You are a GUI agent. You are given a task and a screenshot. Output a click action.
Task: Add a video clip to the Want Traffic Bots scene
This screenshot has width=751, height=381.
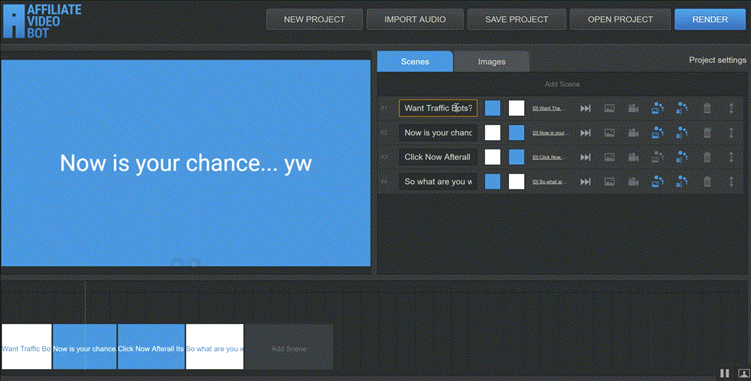[x=633, y=108]
